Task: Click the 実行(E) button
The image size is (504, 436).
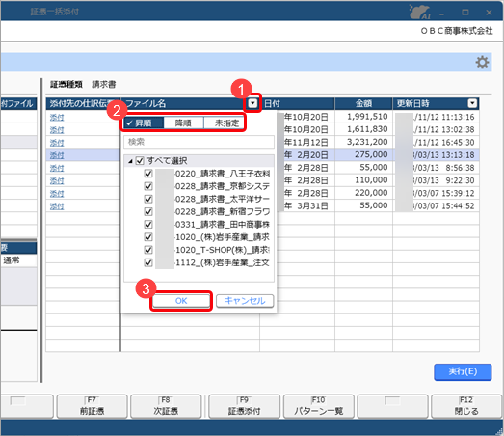Action: coord(463,372)
